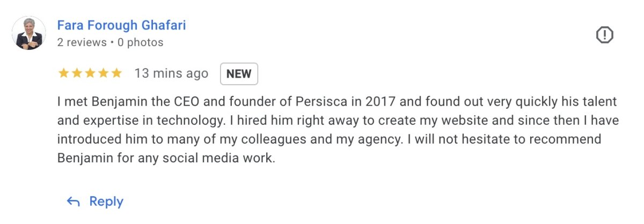644x224 pixels.
Task: Click the "13 mins ago" timestamp
Action: tap(171, 73)
